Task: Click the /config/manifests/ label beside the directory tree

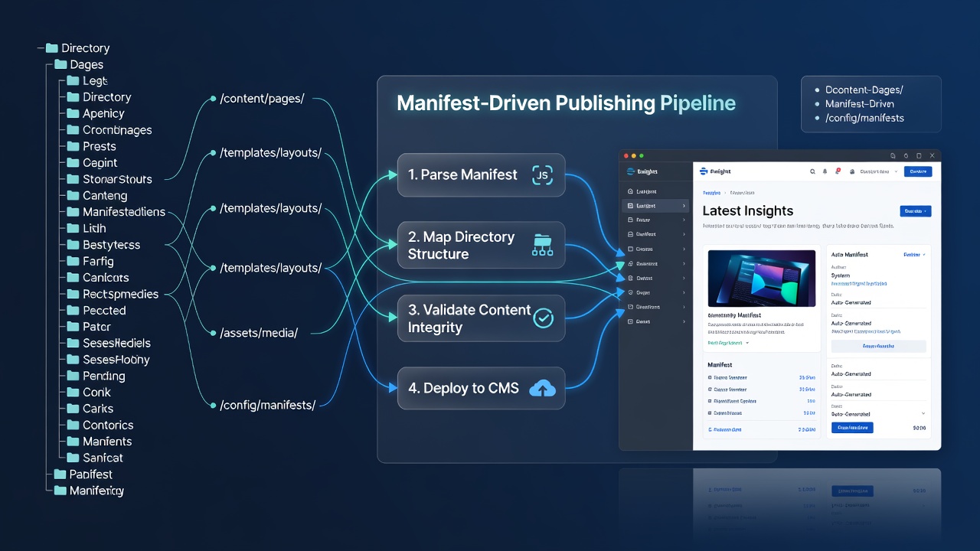Action: 267,405
